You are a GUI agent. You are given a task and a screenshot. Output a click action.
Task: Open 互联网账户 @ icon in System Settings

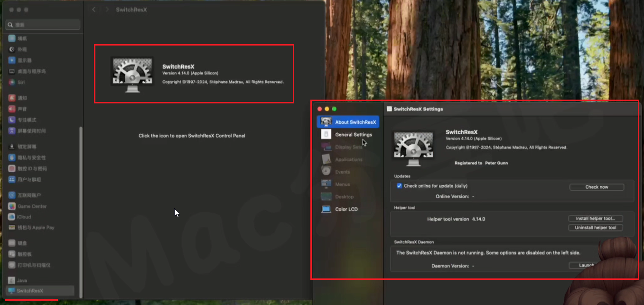(12, 195)
